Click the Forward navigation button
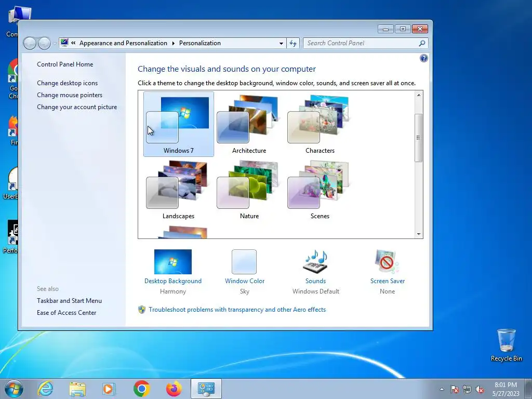This screenshot has width=532, height=399. 44,43
